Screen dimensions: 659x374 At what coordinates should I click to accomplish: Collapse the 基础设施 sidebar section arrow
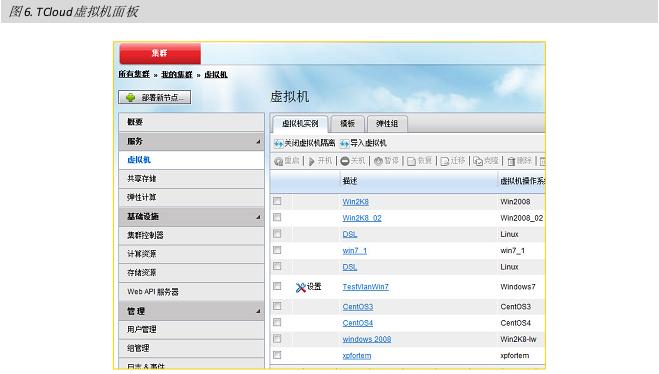[258, 217]
